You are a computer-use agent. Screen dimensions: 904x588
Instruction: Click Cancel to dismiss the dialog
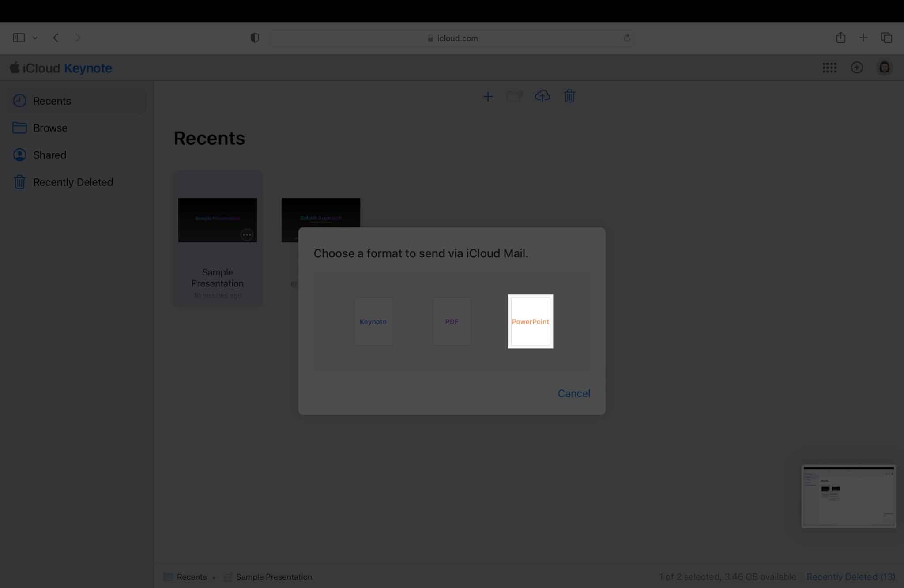(573, 393)
